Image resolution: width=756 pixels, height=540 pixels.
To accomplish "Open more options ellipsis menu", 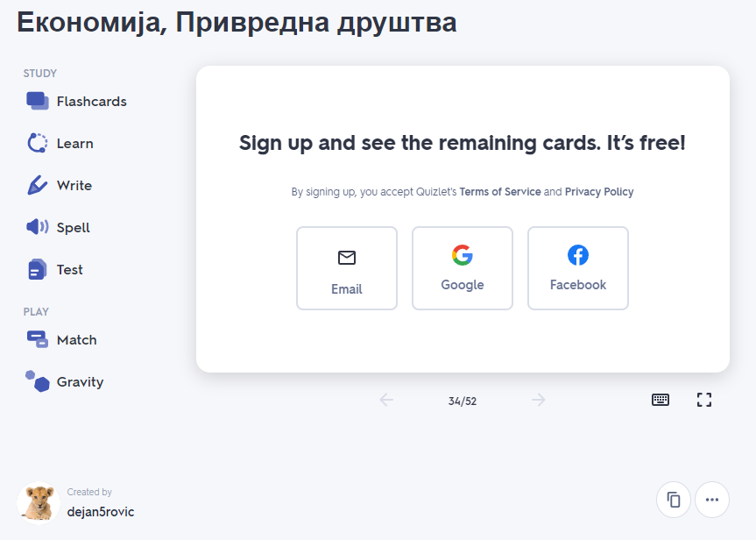I will pyautogui.click(x=712, y=500).
